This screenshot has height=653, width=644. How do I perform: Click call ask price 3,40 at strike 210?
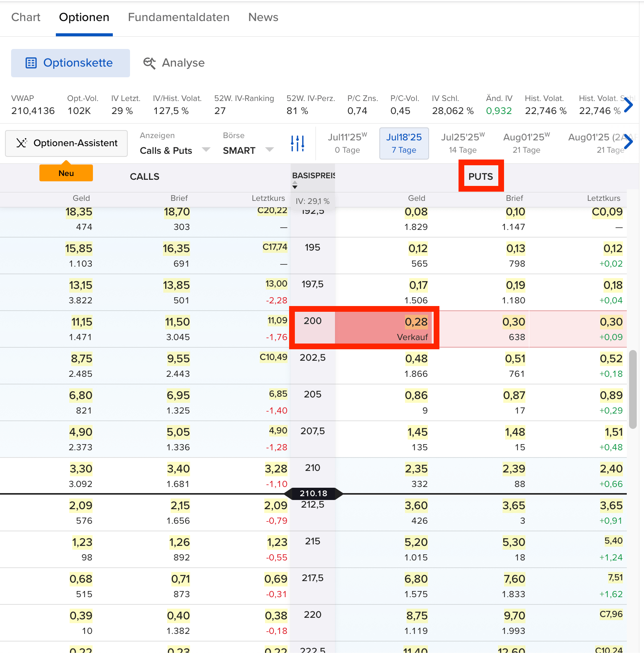[x=178, y=469]
